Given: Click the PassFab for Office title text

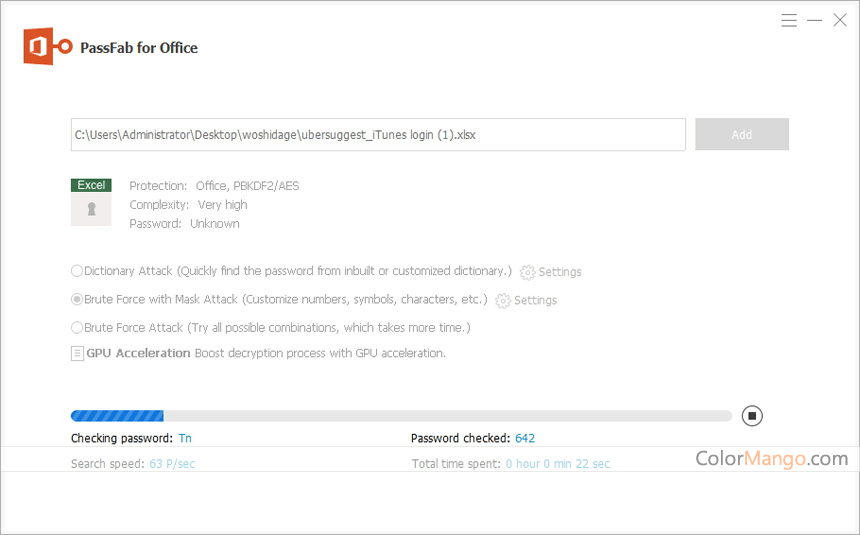Looking at the screenshot, I should pos(139,48).
